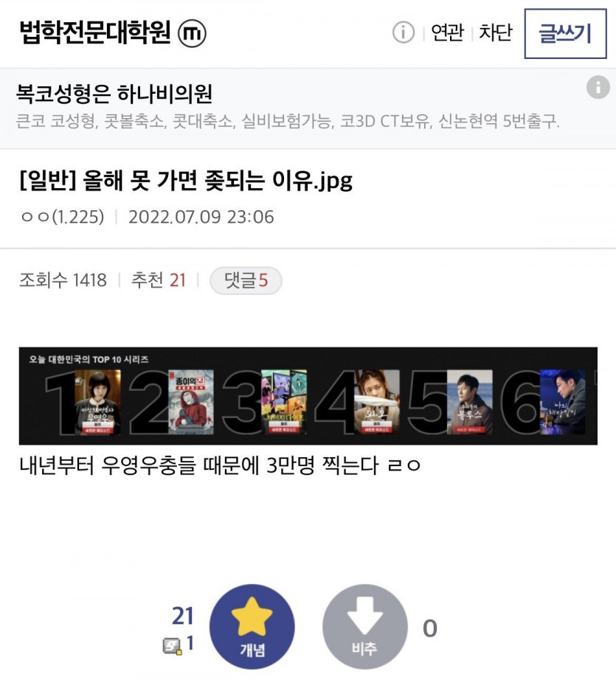Select 차단 block option
The image size is (616, 680).
coord(496,33)
